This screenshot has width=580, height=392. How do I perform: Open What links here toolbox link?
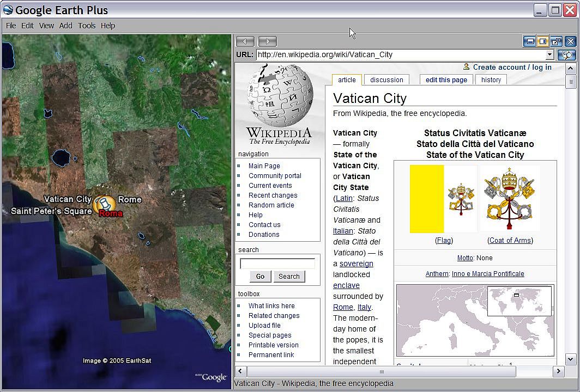coord(271,306)
